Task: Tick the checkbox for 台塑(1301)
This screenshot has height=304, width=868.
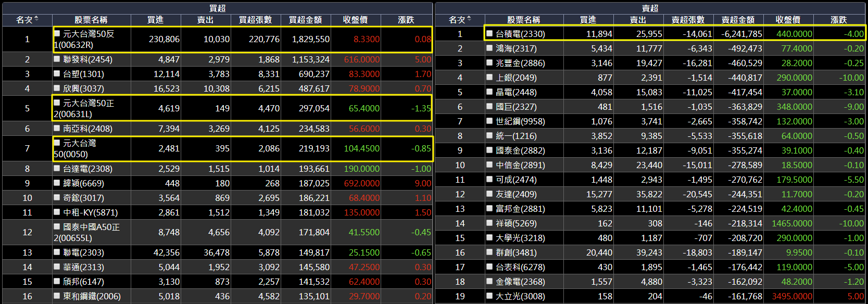Action: pos(57,73)
